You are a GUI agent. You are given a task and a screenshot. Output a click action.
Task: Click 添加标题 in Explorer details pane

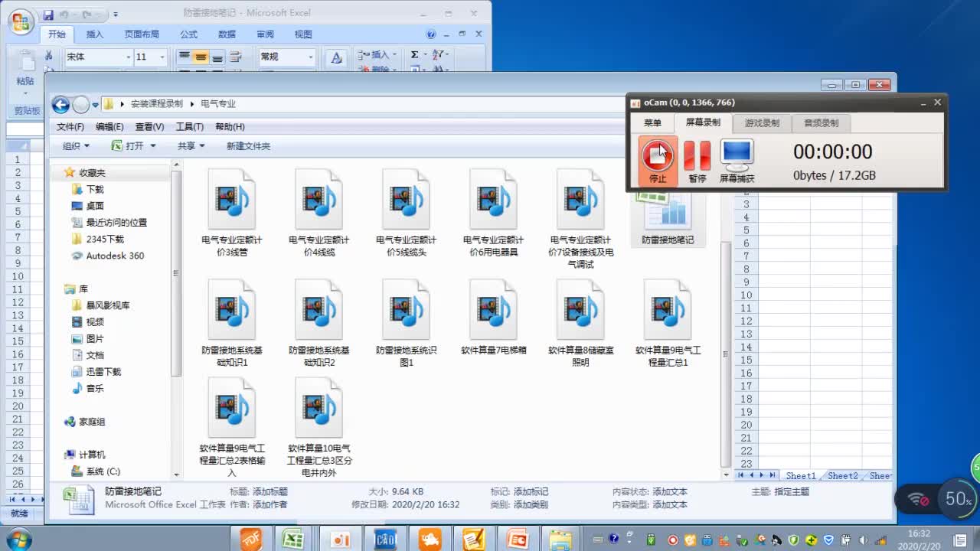[x=270, y=492]
